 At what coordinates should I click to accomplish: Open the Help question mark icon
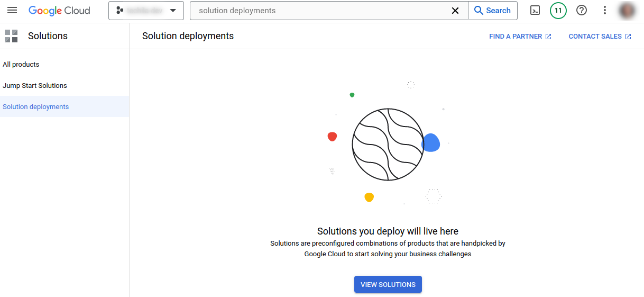(582, 11)
